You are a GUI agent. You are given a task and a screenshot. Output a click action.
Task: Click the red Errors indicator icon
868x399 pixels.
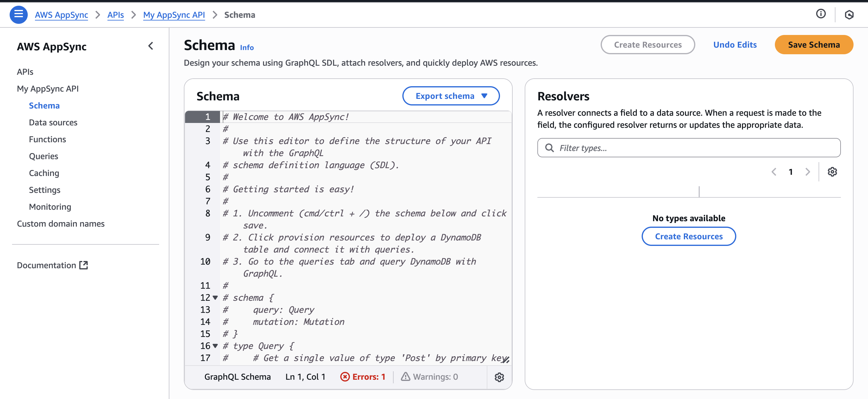click(345, 377)
